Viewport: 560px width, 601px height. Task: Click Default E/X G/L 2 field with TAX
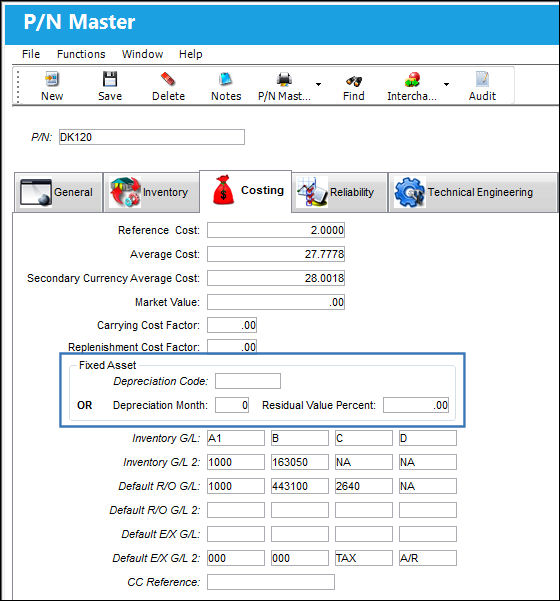tap(364, 558)
